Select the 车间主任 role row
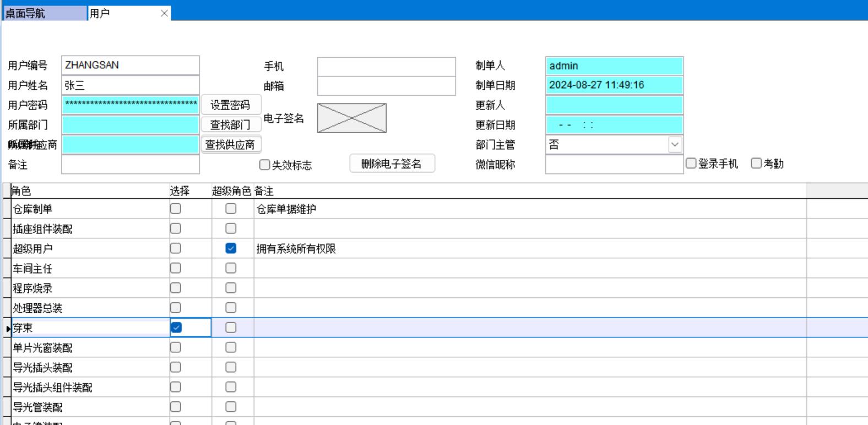The width and height of the screenshot is (868, 425). (x=88, y=269)
